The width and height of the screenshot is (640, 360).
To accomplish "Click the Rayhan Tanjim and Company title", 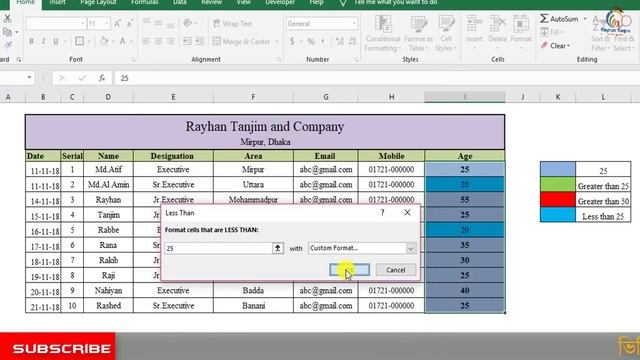I will 265,127.
